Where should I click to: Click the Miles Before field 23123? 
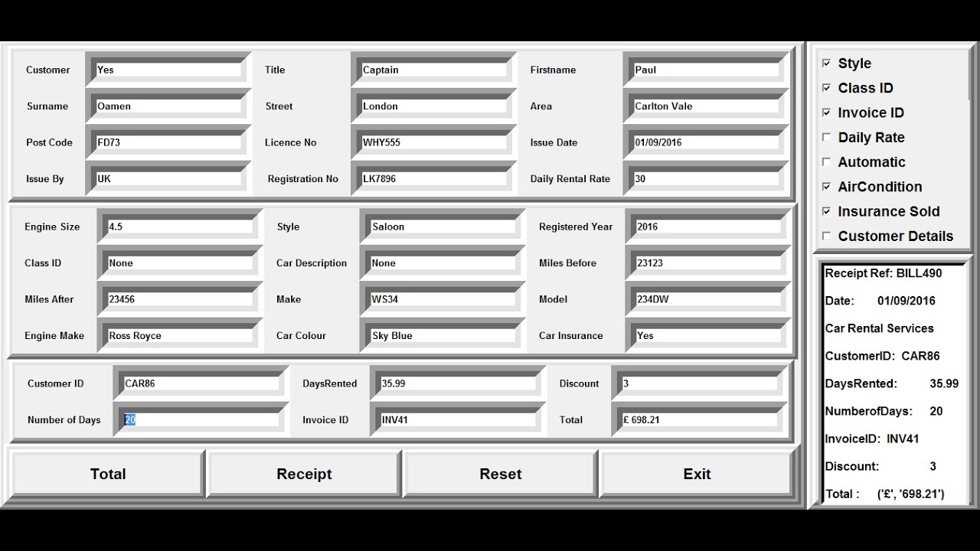[708, 262]
